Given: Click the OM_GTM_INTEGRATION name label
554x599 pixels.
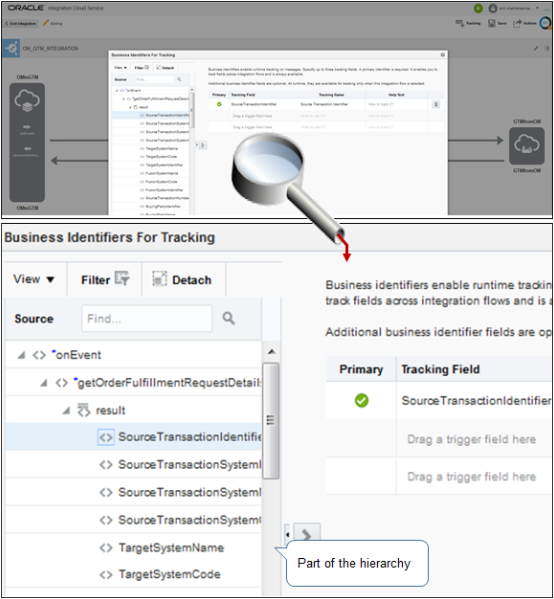Looking at the screenshot, I should coord(50,49).
